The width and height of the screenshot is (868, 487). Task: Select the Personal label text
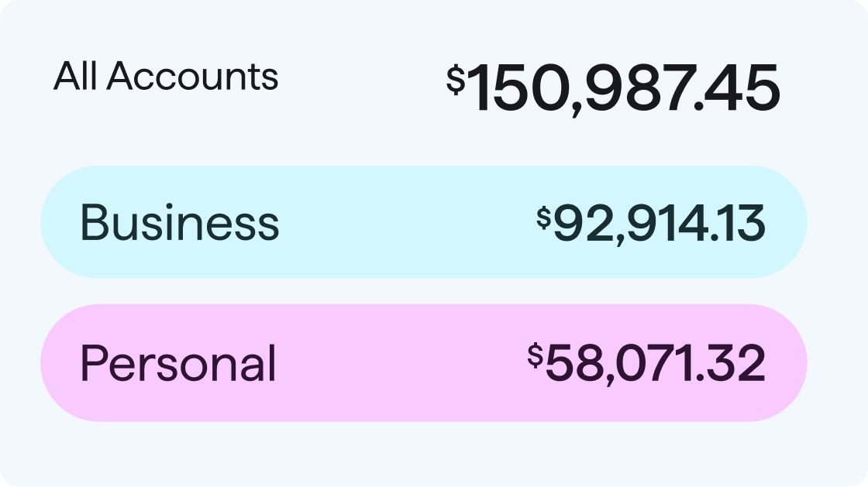coord(178,363)
